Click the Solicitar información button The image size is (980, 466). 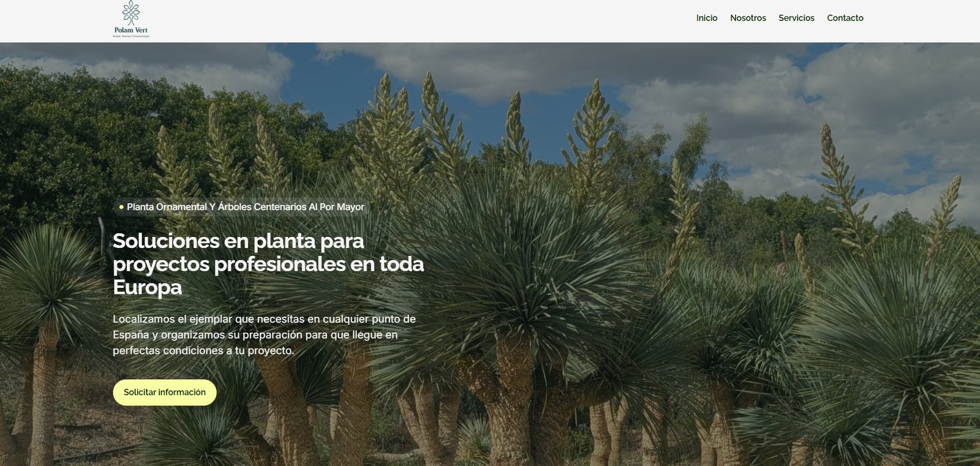click(x=165, y=393)
